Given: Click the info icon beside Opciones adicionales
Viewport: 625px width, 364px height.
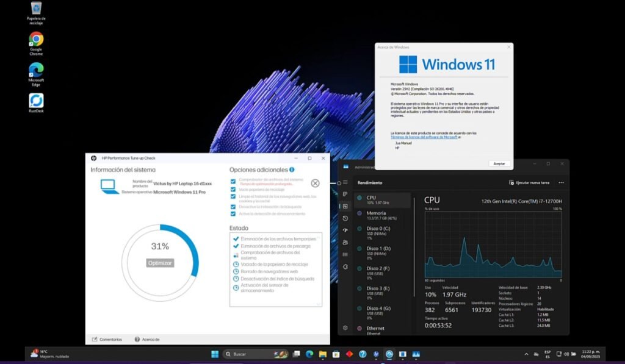Looking at the screenshot, I should [292, 170].
